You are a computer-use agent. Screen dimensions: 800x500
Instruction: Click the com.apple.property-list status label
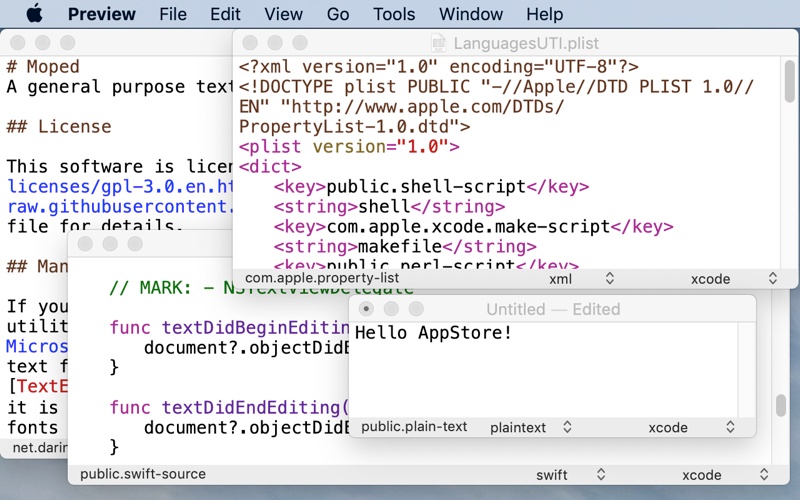point(322,279)
